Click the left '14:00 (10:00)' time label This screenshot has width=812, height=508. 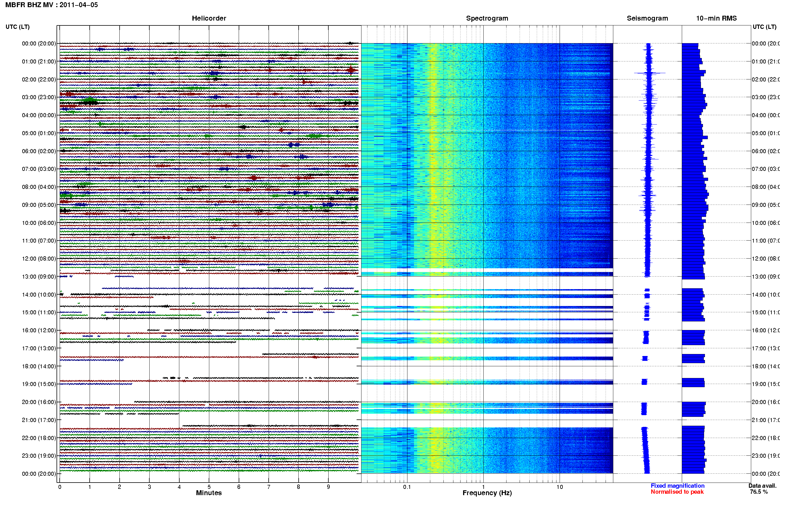point(39,295)
